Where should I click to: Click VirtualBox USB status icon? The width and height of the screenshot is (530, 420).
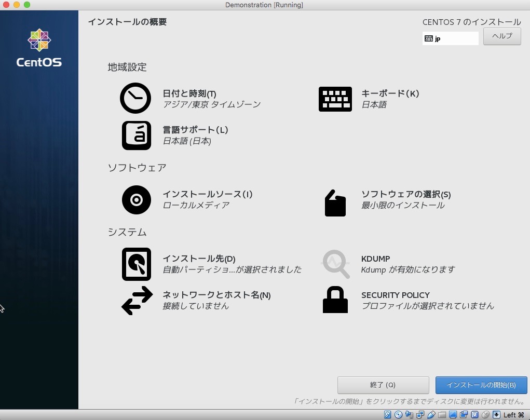pos(431,415)
